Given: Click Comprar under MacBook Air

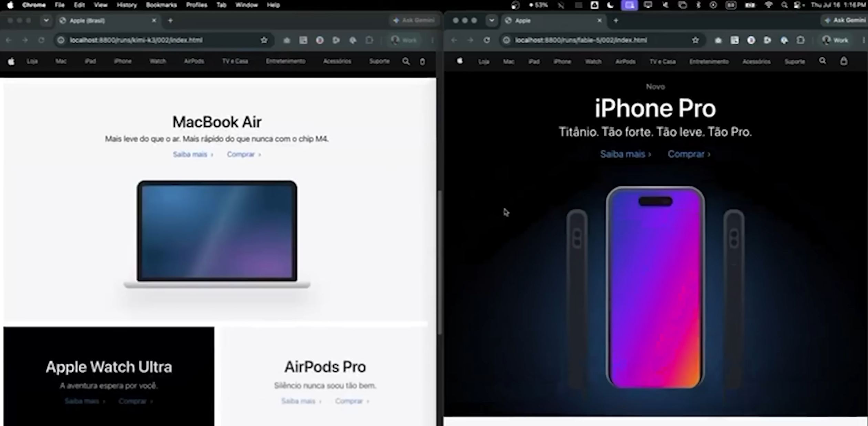Looking at the screenshot, I should (244, 154).
